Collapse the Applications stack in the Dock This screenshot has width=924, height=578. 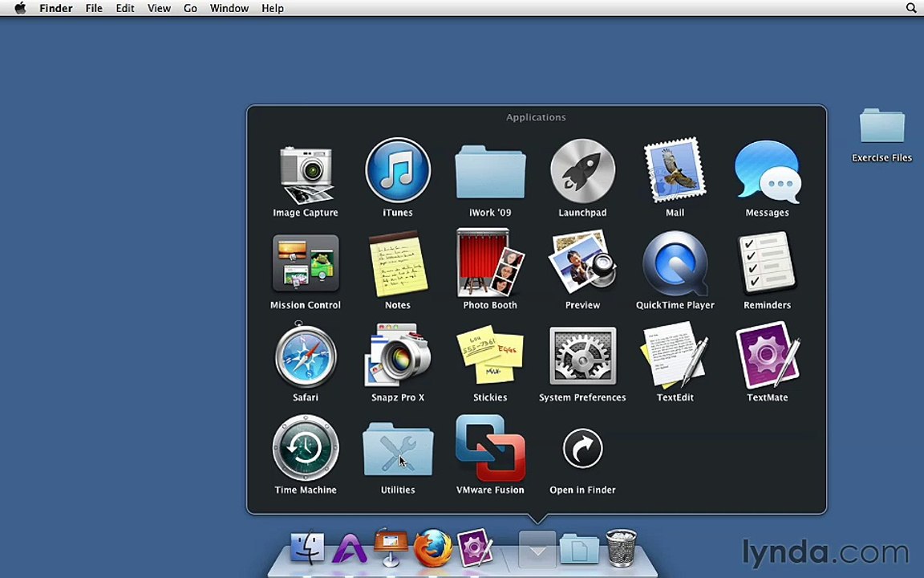tap(537, 549)
